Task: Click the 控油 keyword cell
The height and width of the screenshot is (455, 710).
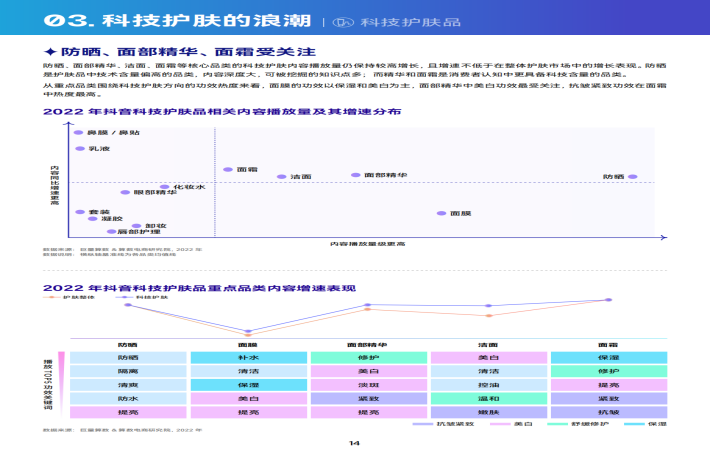Action: [x=488, y=384]
